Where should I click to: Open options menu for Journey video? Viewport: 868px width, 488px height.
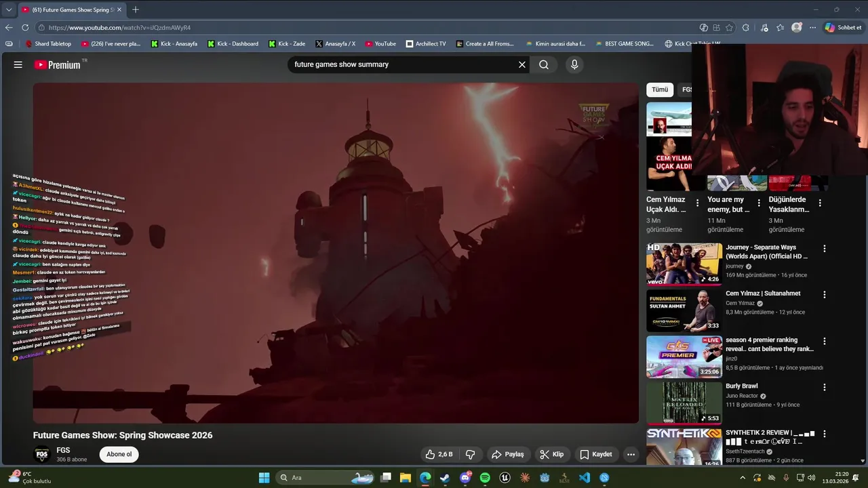(x=825, y=249)
